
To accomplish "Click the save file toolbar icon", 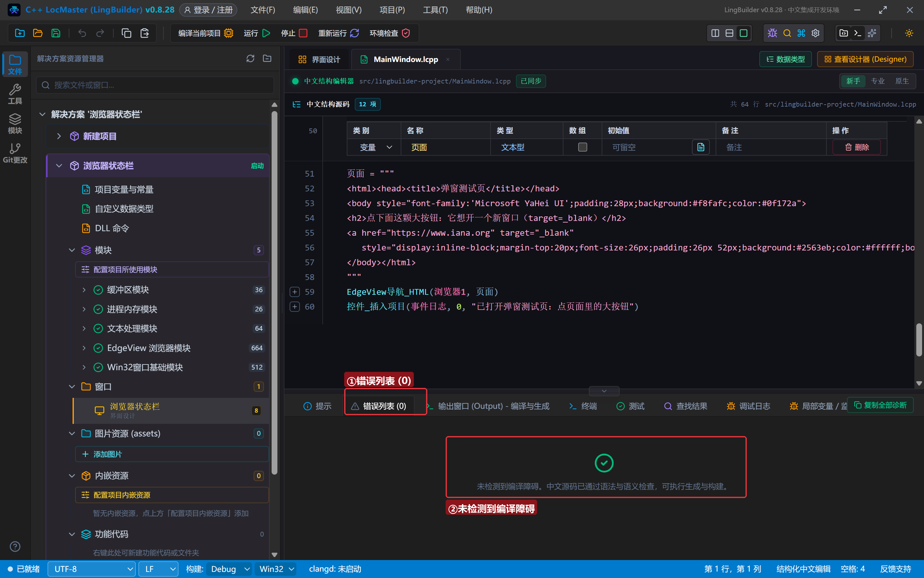I will click(56, 33).
